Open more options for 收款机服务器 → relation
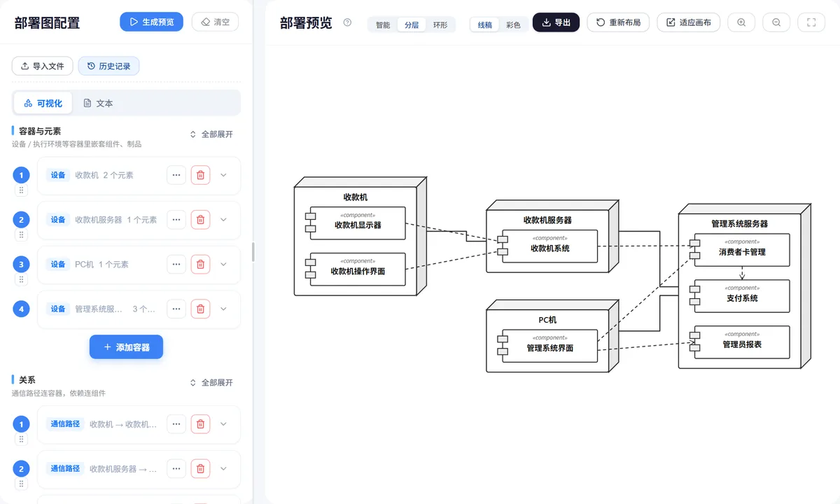The height and width of the screenshot is (504, 840). click(x=176, y=468)
